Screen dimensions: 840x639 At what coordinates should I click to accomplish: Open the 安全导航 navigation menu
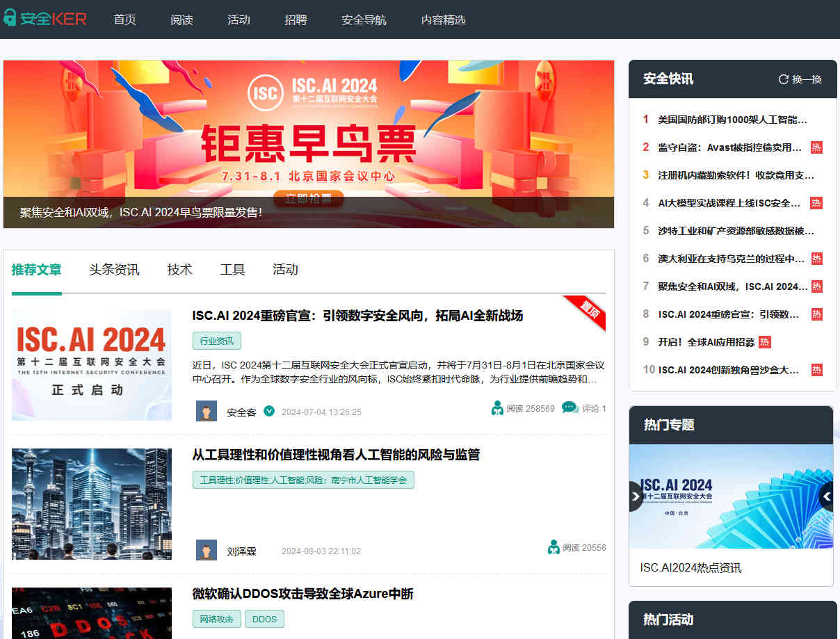[x=364, y=19]
